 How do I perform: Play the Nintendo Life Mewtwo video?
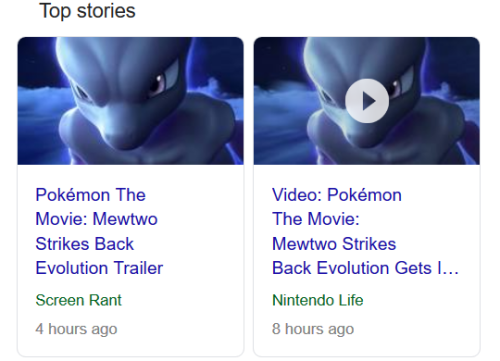pyautogui.click(x=367, y=101)
